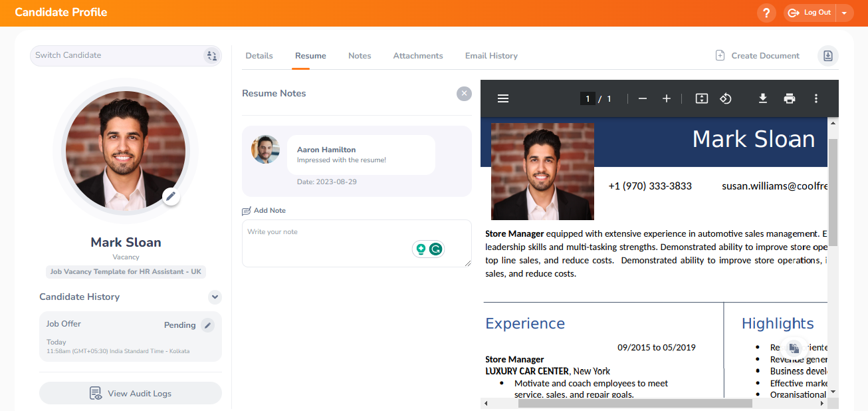Click Aaron Hamilton's avatar in the note
The height and width of the screenshot is (411, 868).
[x=265, y=150]
